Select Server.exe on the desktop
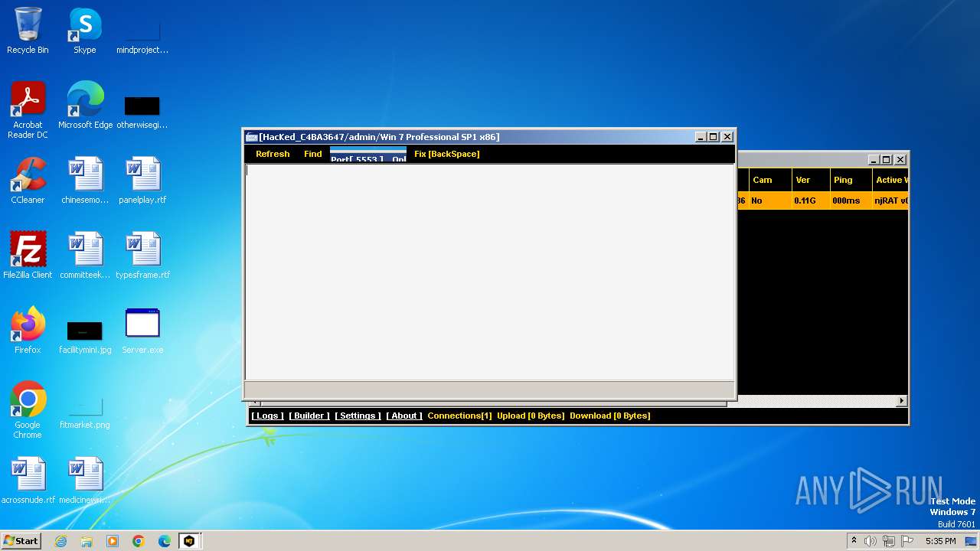The height and width of the screenshot is (551, 980). point(142,330)
